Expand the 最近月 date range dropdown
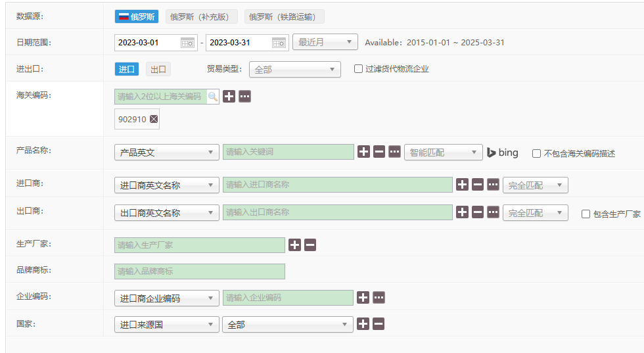The width and height of the screenshot is (644, 353). (325, 42)
